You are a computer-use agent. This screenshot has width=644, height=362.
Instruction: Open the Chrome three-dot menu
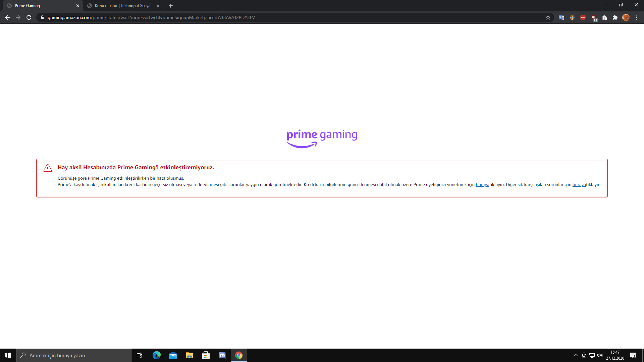(x=637, y=17)
